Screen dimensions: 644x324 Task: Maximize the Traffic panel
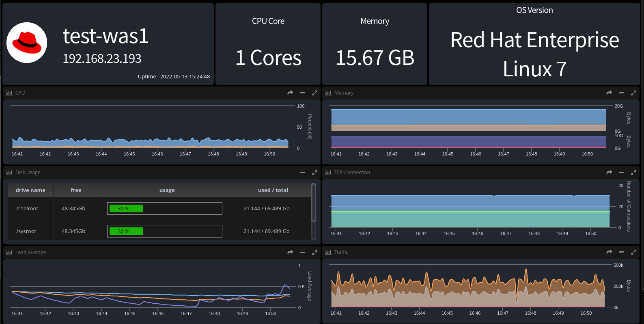pyautogui.click(x=633, y=252)
